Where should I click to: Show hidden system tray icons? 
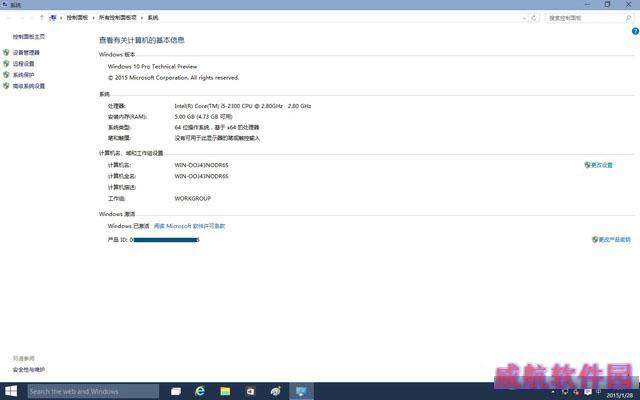coord(553,392)
